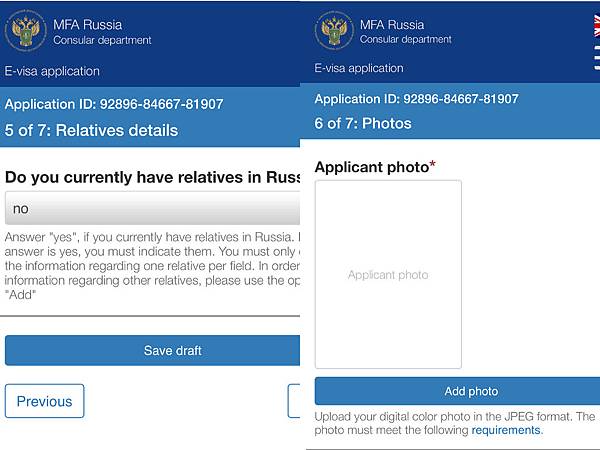
Task: Click the Add photo button
Action: [x=457, y=391]
